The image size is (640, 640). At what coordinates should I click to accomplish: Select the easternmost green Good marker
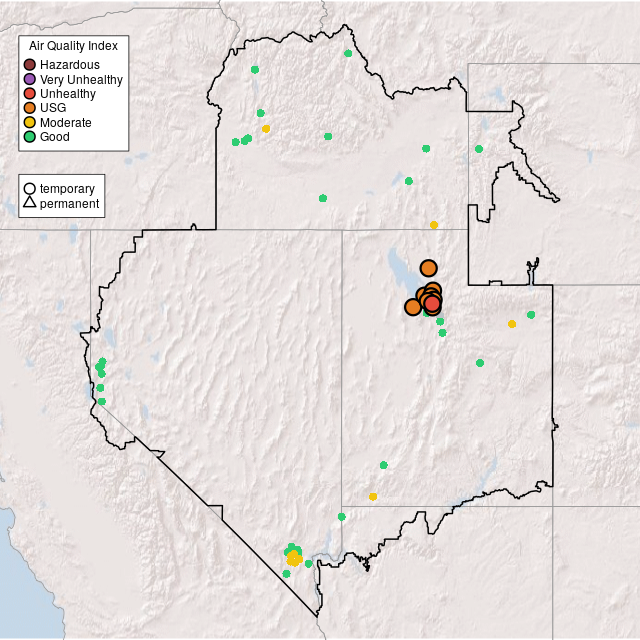[x=531, y=315]
